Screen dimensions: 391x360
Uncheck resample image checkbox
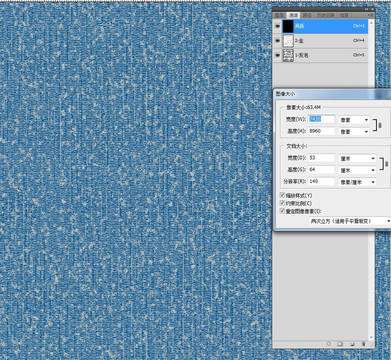[x=282, y=211]
